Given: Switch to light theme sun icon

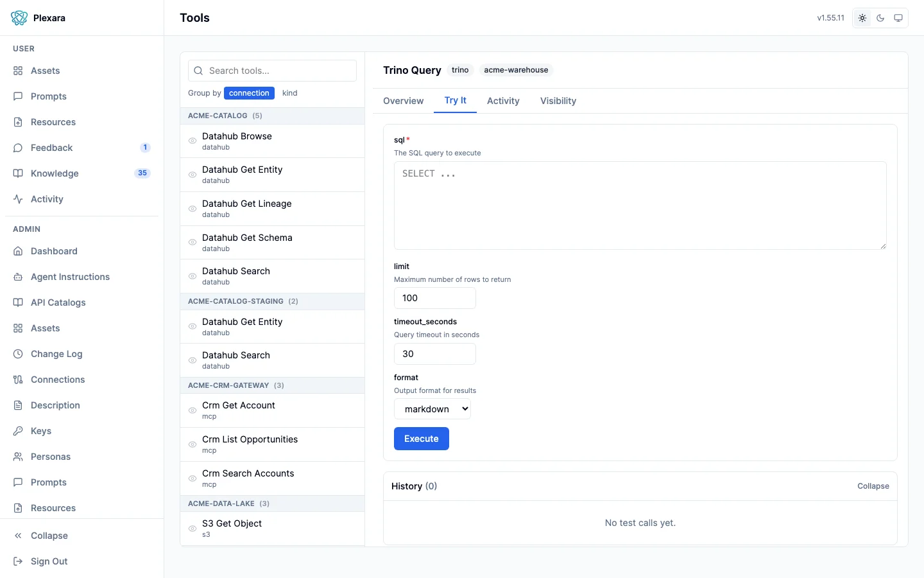Looking at the screenshot, I should (x=862, y=18).
